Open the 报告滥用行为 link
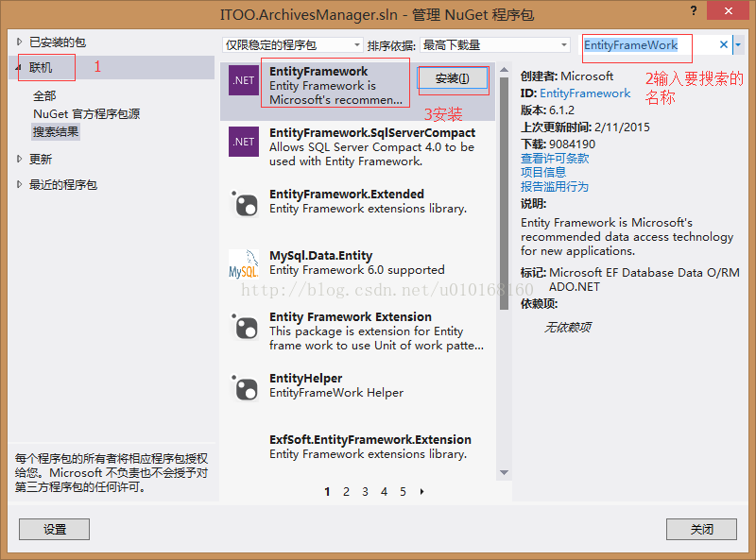The image size is (756, 560). 555,186
